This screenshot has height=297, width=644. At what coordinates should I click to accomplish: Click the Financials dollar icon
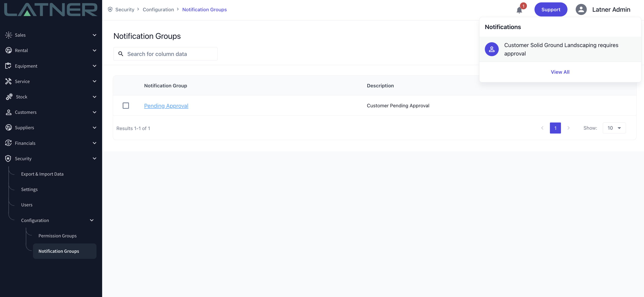8,143
